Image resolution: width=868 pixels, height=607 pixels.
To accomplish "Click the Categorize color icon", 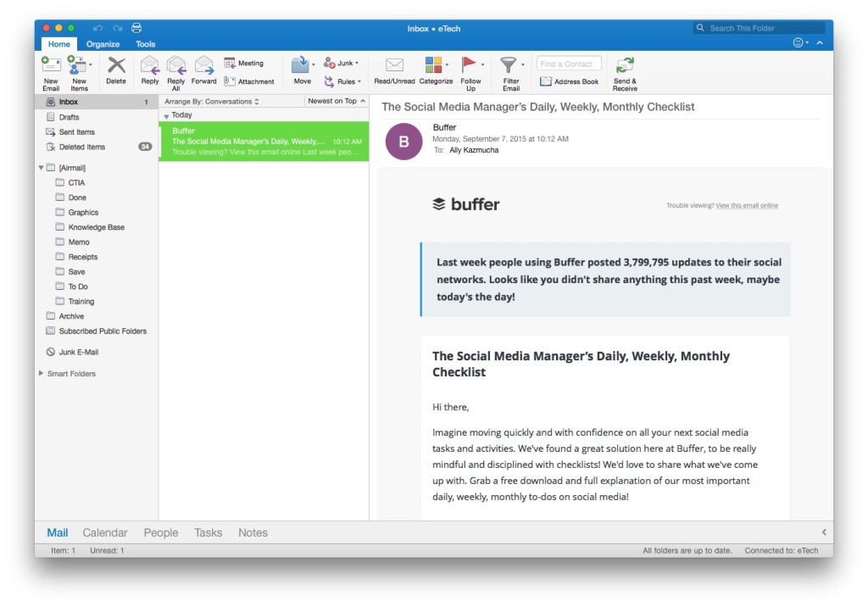I will coord(433,64).
